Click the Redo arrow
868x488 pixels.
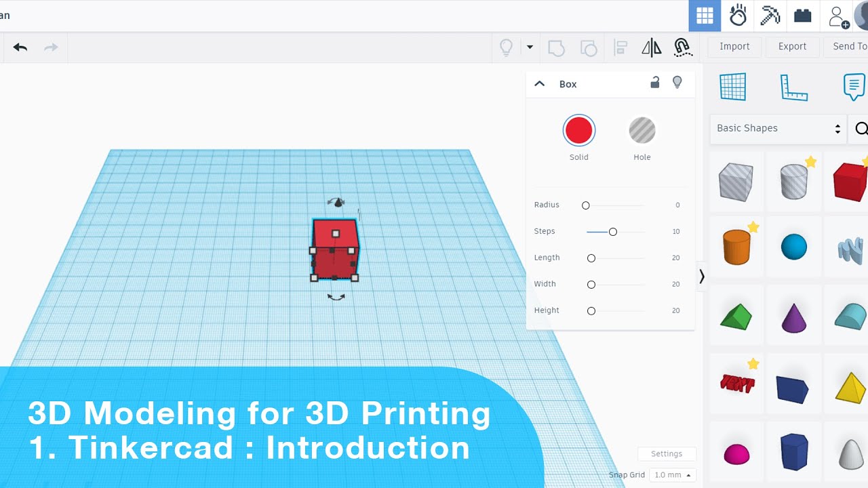(51, 47)
